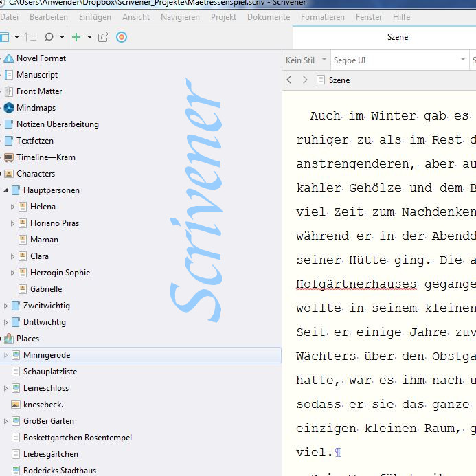476x476 pixels.
Task: Expand the Zweitwichtig folder
Action: click(5, 306)
